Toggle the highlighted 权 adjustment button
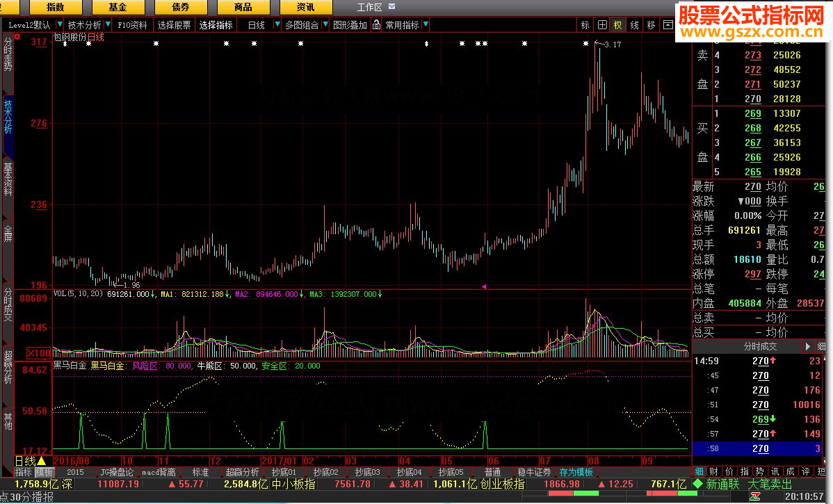 617,25
